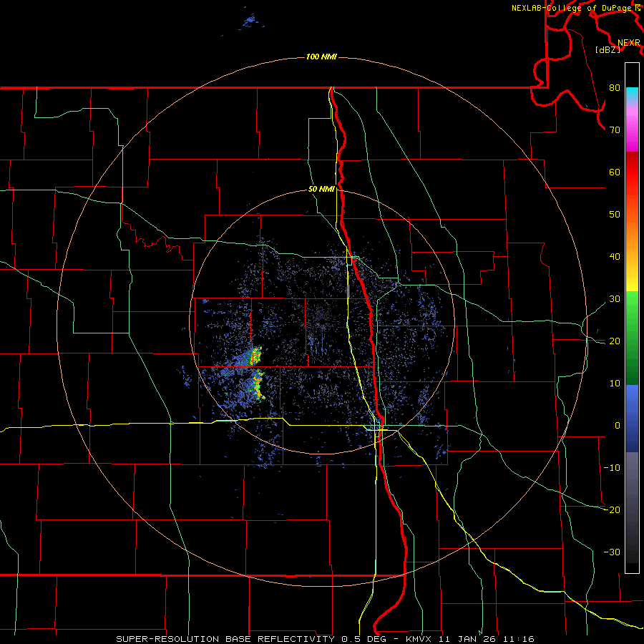Click the green band of the color scale
Image resolution: width=644 pixels, height=644 pixels.
pos(632,338)
